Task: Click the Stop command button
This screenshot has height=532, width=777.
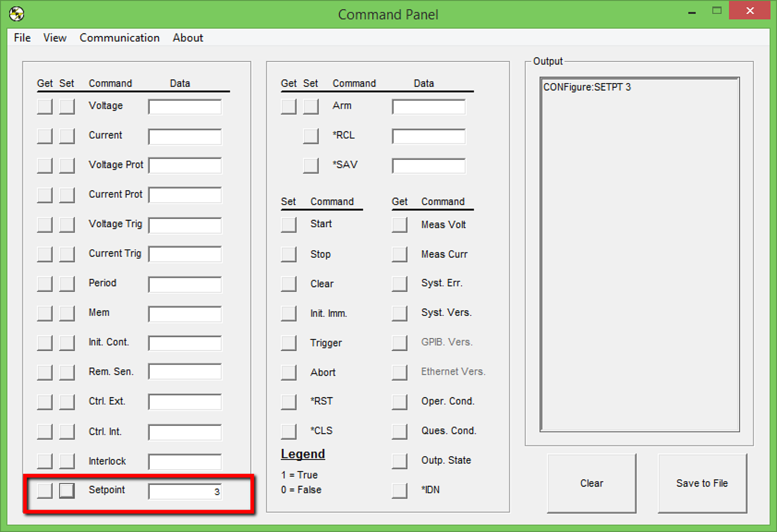Action: pos(289,254)
